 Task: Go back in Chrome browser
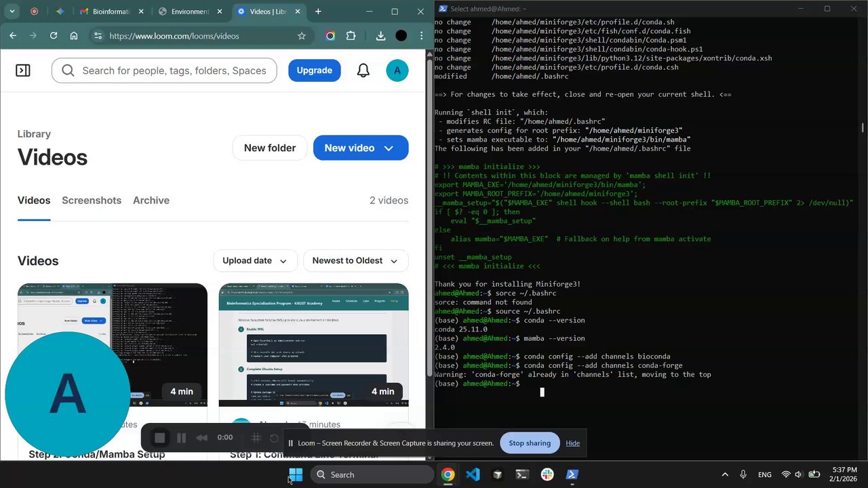13,36
